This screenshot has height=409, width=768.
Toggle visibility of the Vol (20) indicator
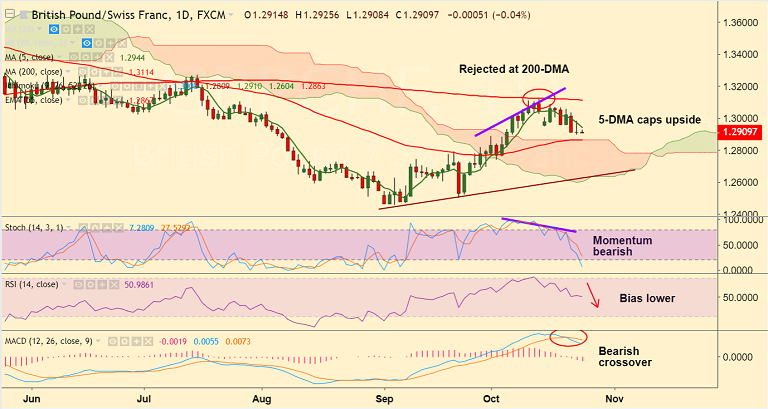click(54, 29)
